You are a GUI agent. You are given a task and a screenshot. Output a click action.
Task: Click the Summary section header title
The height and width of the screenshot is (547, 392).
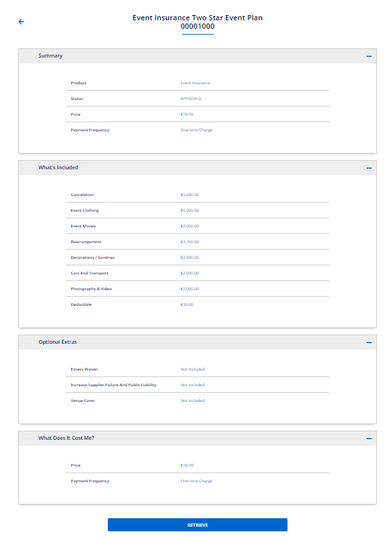pyautogui.click(x=50, y=56)
